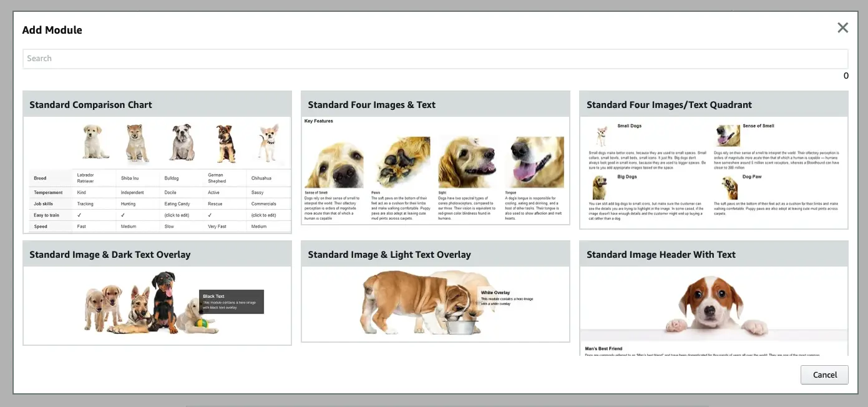Screen dimensions: 868x407
Task: Click the Black Text overlay box
Action: [232, 302]
